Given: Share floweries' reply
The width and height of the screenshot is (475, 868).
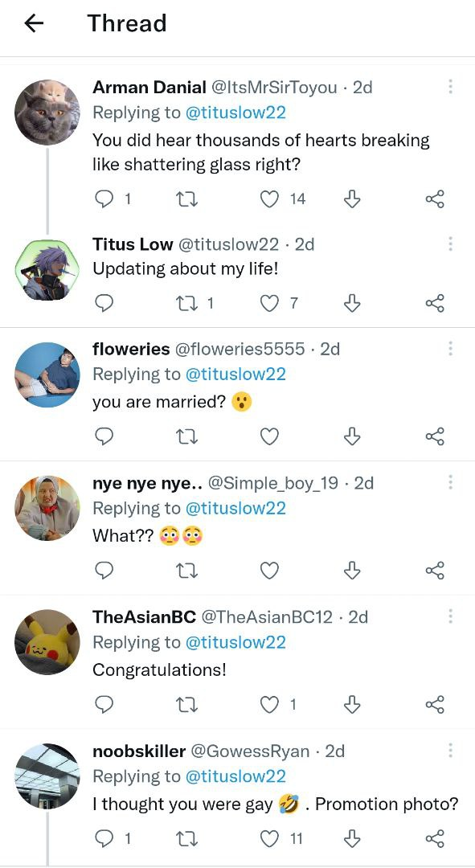Looking at the screenshot, I should [435, 436].
